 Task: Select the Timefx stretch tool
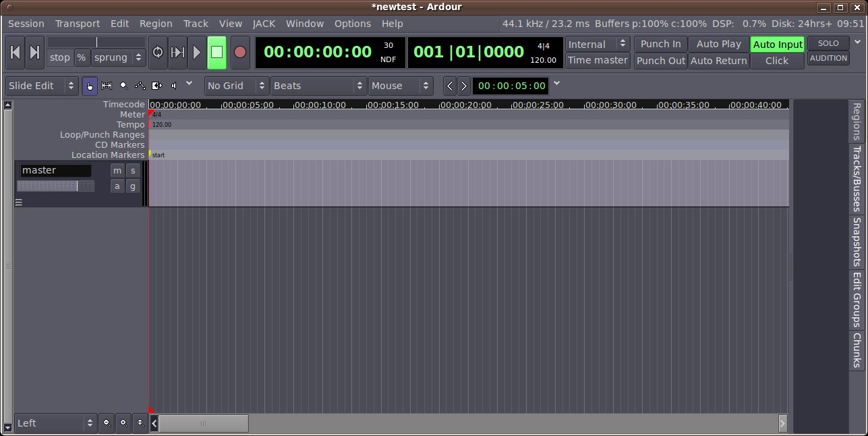(156, 86)
